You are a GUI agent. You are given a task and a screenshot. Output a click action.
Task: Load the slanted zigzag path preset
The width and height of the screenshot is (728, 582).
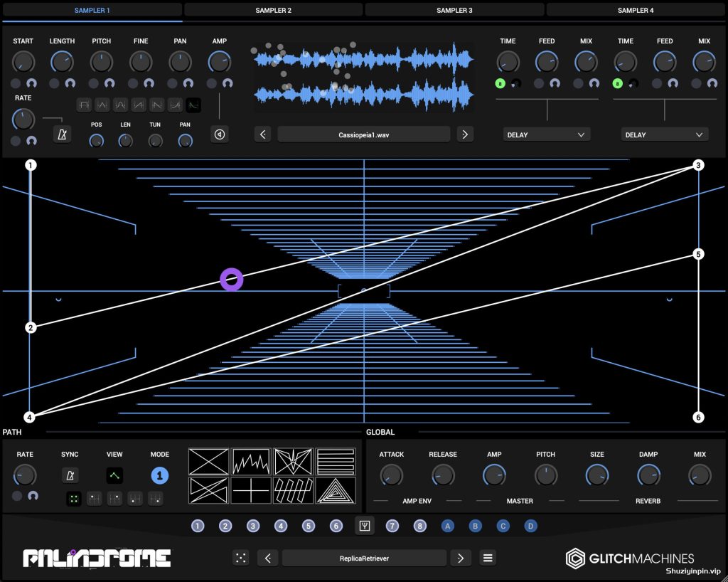294,490
